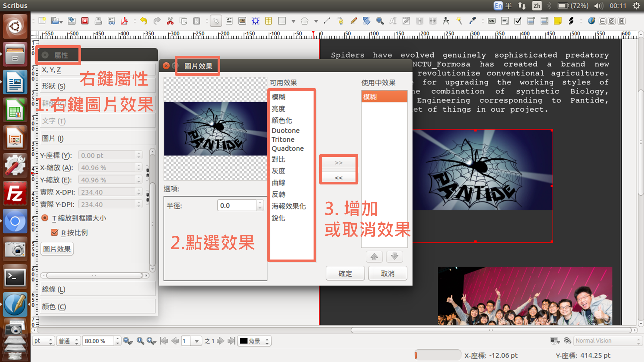Select the polygon insertion tool
Screen dimensions: 644x362
click(x=304, y=21)
